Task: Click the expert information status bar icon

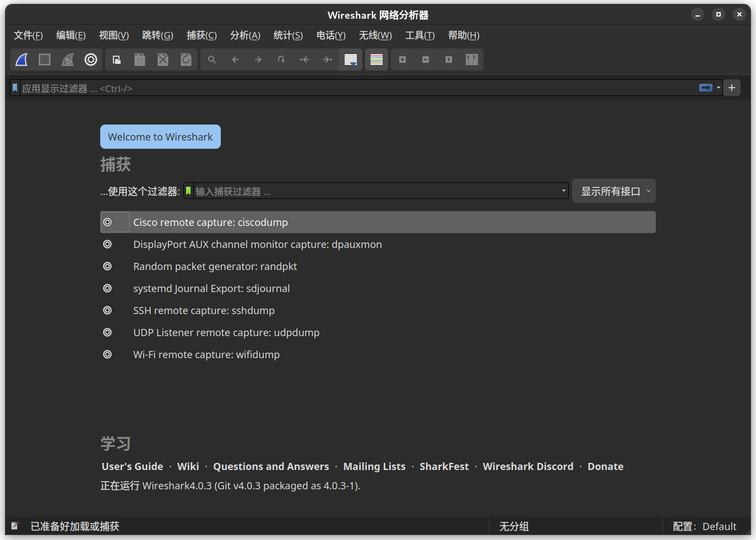Action: [15, 526]
